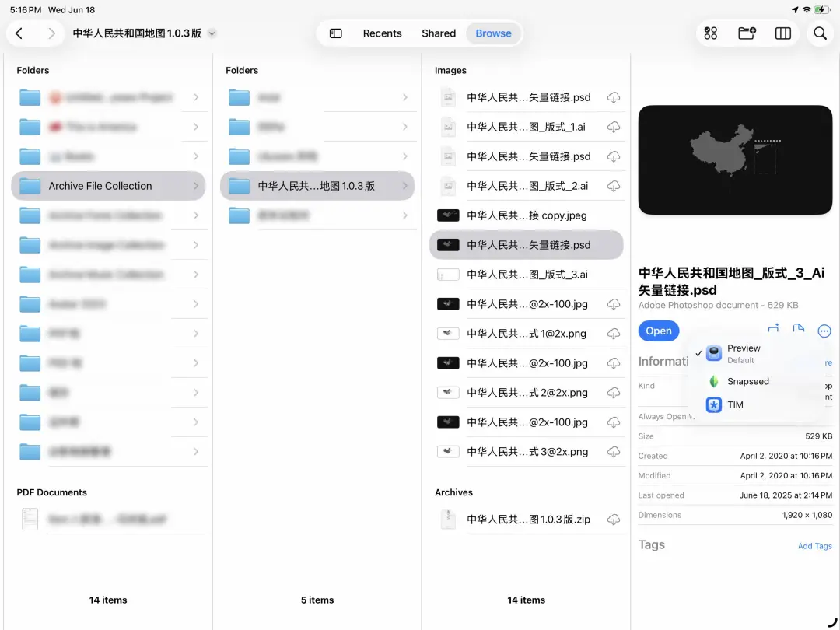Click the Select items icon in toolbar
The height and width of the screenshot is (630, 840).
(x=710, y=33)
